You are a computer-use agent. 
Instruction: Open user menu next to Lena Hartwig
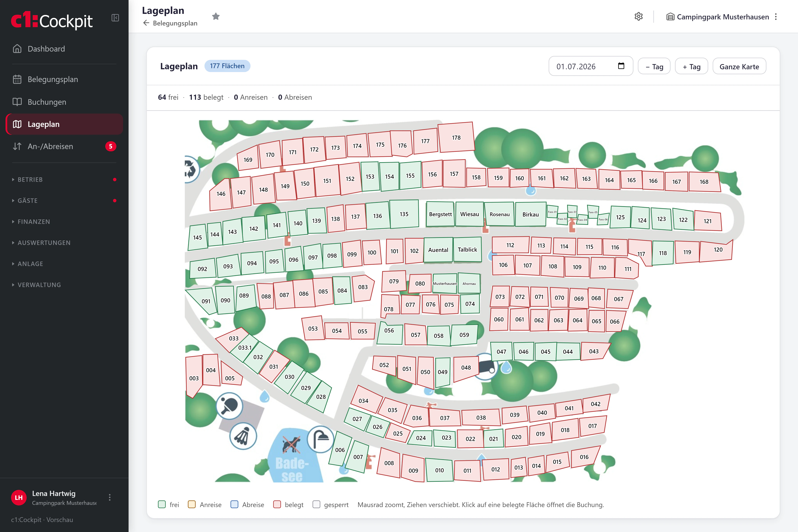(110, 497)
